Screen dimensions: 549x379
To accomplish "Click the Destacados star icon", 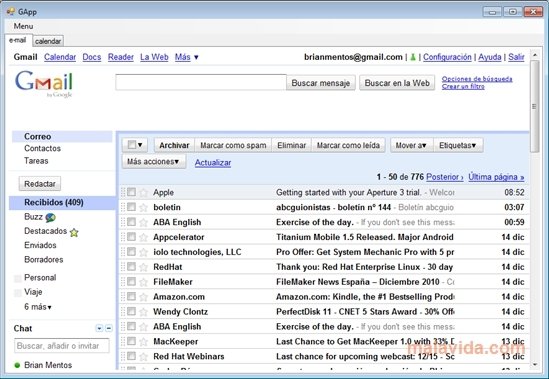I will coord(74,232).
